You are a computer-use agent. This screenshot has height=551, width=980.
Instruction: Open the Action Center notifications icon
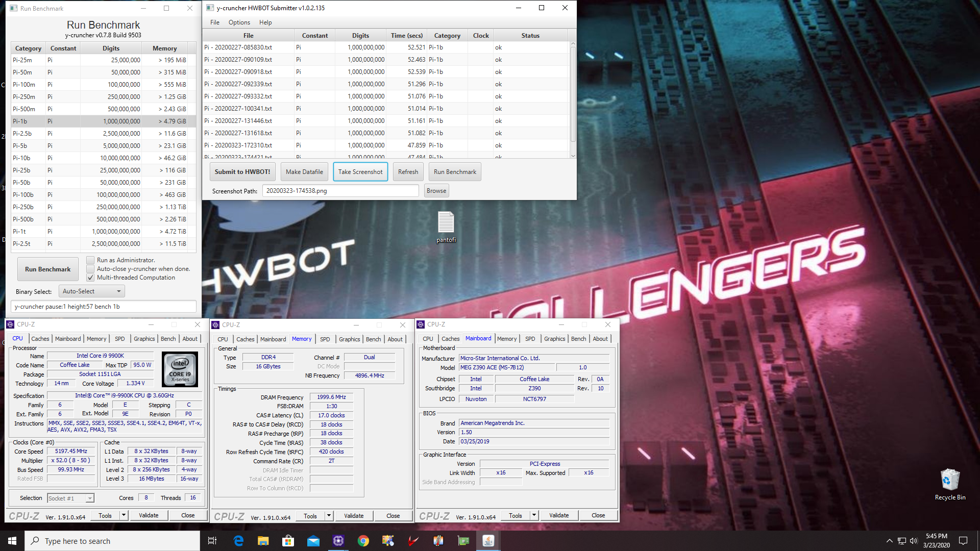pyautogui.click(x=963, y=541)
